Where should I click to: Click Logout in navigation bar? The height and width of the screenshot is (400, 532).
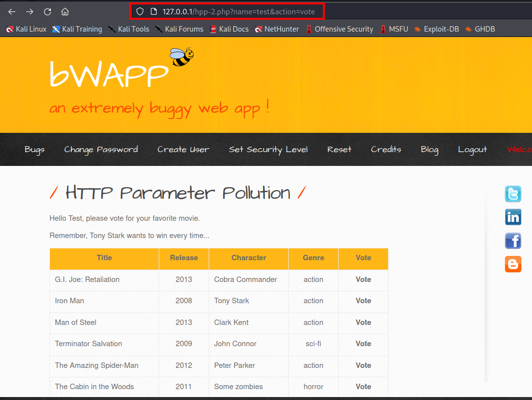click(472, 150)
